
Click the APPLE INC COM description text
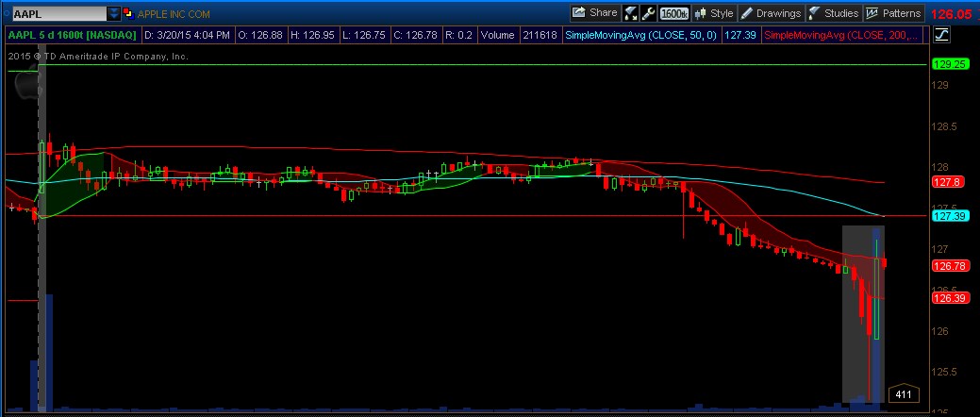click(174, 14)
